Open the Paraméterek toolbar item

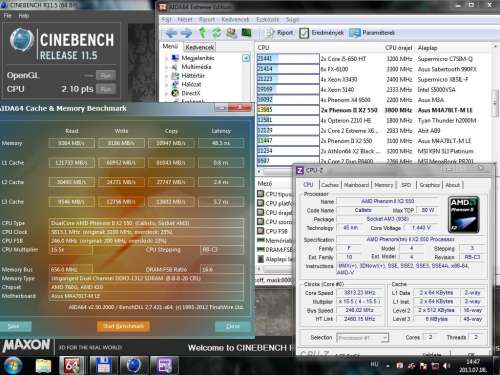point(372,33)
